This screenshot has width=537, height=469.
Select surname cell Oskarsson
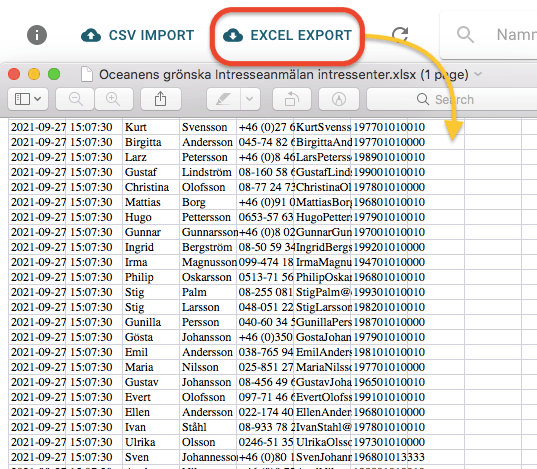[208, 277]
